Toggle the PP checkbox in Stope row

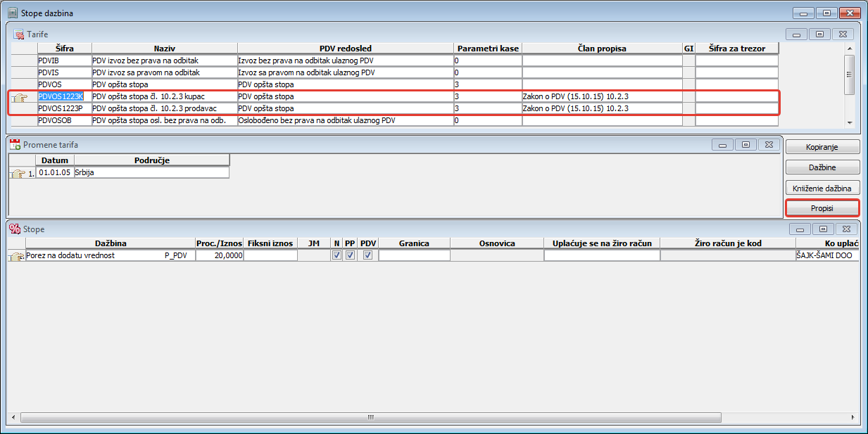350,256
